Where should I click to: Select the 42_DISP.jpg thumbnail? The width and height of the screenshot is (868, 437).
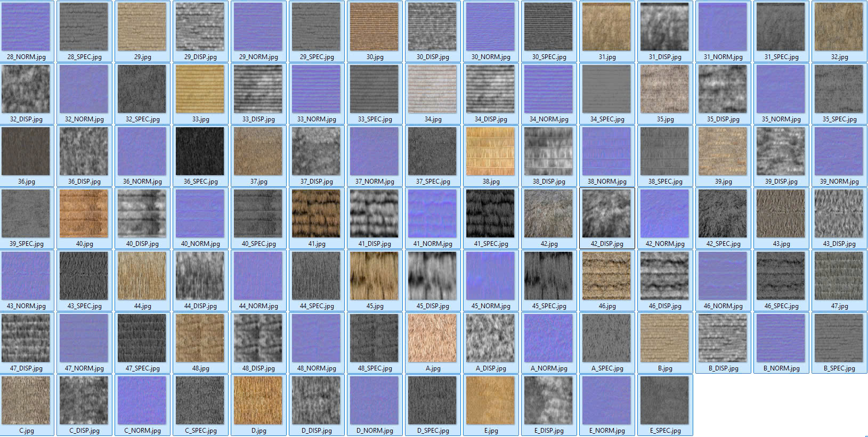click(x=606, y=214)
